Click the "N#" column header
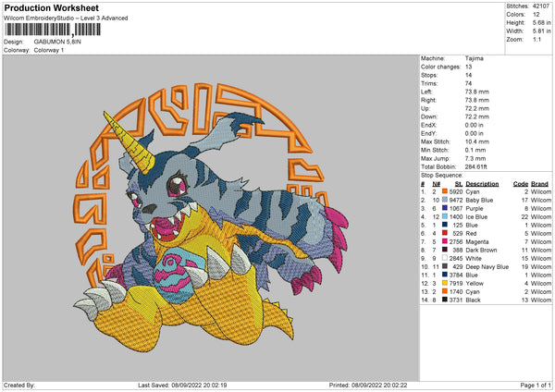This screenshot has width=555, height=392. 436,184
